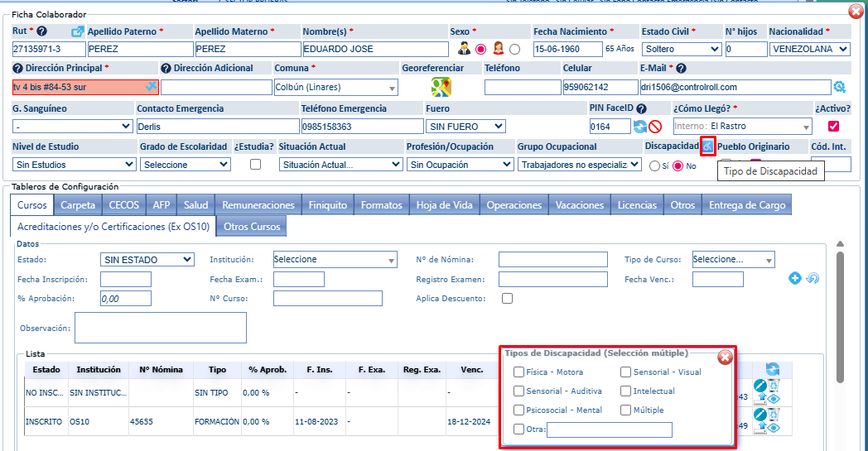The image size is (868, 451).
Task: Click the Observación text area
Action: click(x=160, y=328)
